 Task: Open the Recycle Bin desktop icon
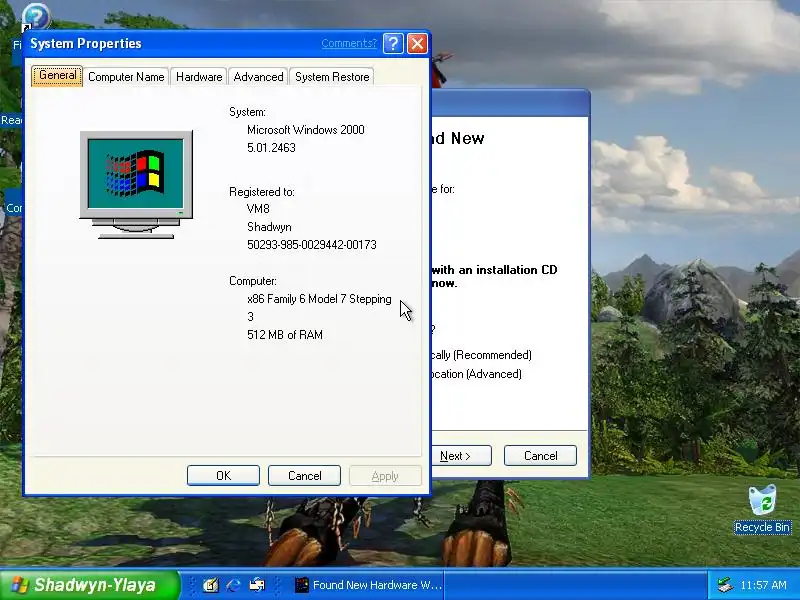(x=762, y=509)
